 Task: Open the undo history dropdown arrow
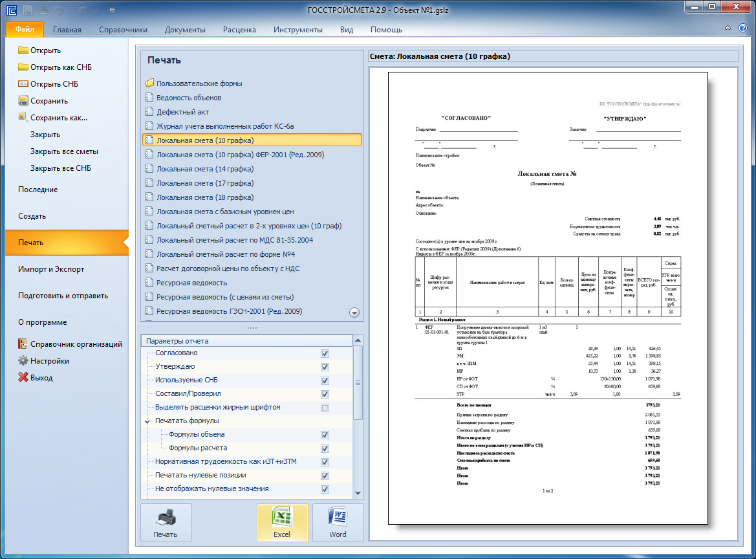[x=71, y=10]
